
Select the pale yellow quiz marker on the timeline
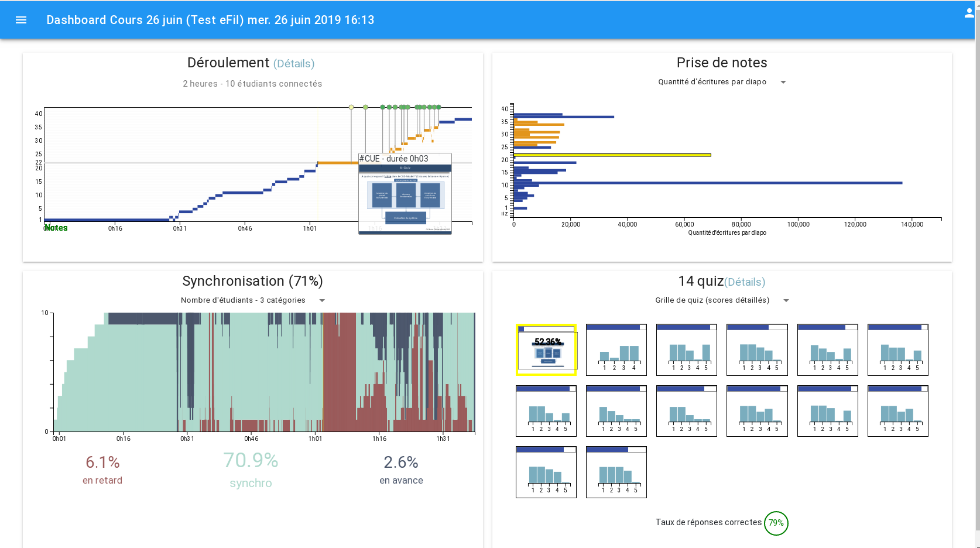(351, 107)
